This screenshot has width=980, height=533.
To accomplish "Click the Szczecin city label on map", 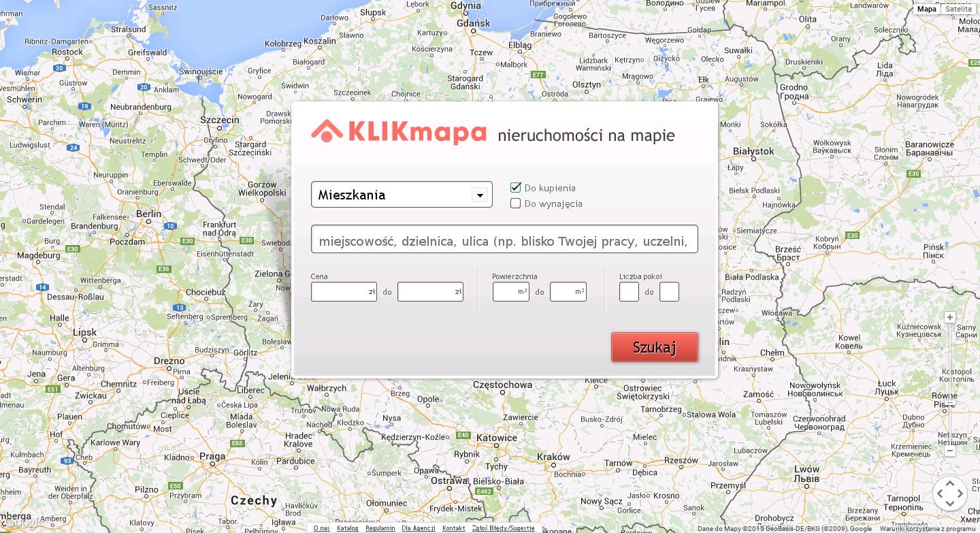I will click(x=220, y=120).
